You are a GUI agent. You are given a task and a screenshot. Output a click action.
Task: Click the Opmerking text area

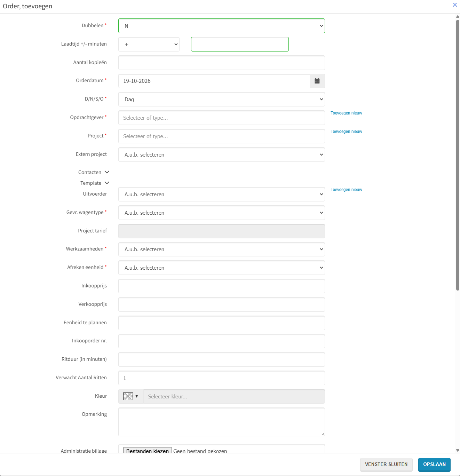(x=222, y=422)
